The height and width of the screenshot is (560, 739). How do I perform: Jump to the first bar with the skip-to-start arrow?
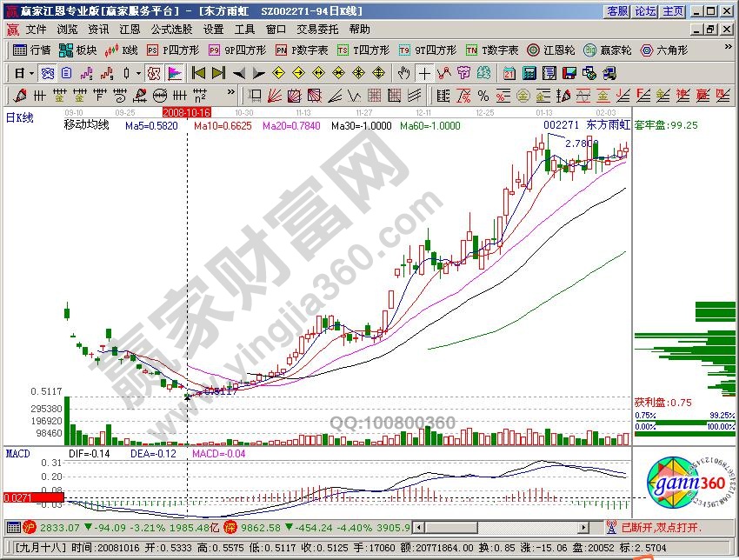[x=198, y=73]
